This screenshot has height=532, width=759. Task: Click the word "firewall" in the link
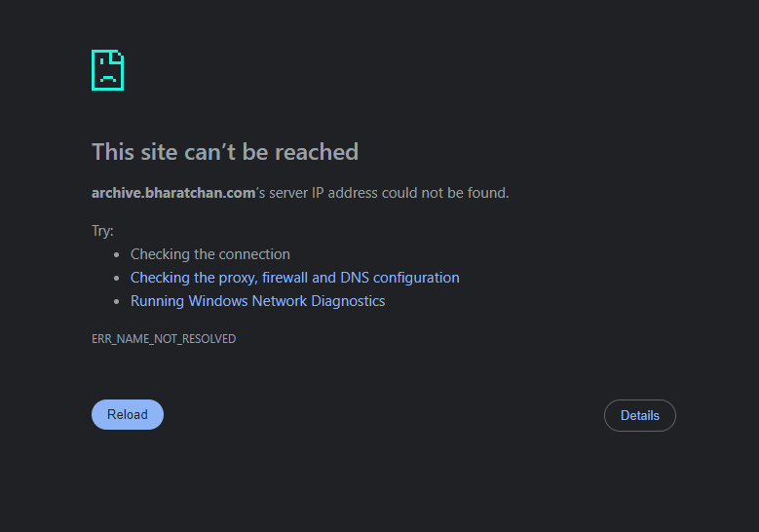coord(285,278)
